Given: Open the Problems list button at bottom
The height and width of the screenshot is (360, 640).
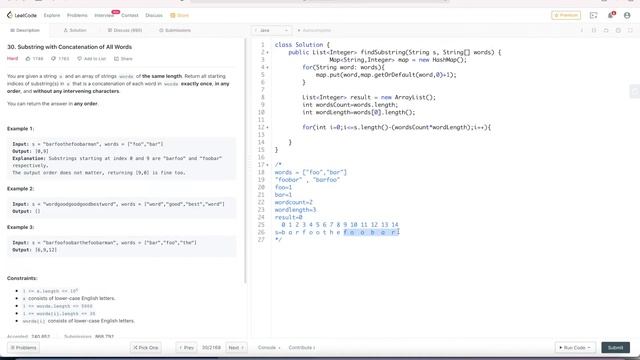Looking at the screenshot, I should click(x=23, y=348).
